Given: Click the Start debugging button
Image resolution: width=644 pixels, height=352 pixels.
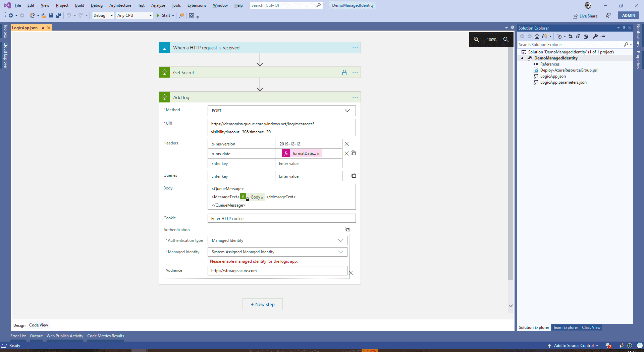Looking at the screenshot, I should coord(163,15).
